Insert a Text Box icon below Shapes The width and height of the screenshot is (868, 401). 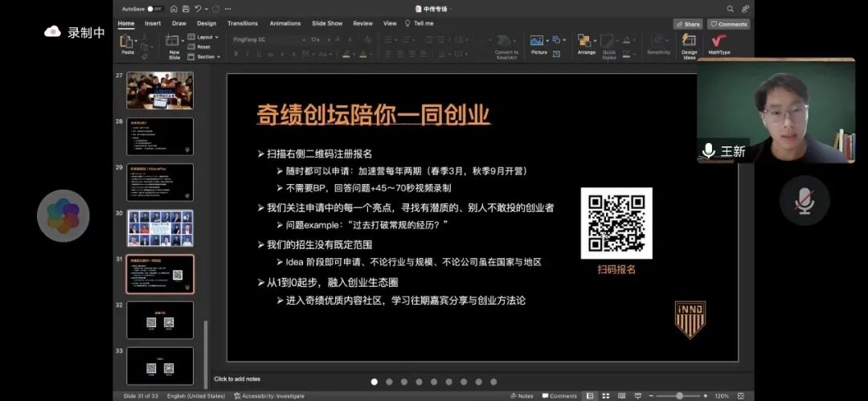point(556,54)
